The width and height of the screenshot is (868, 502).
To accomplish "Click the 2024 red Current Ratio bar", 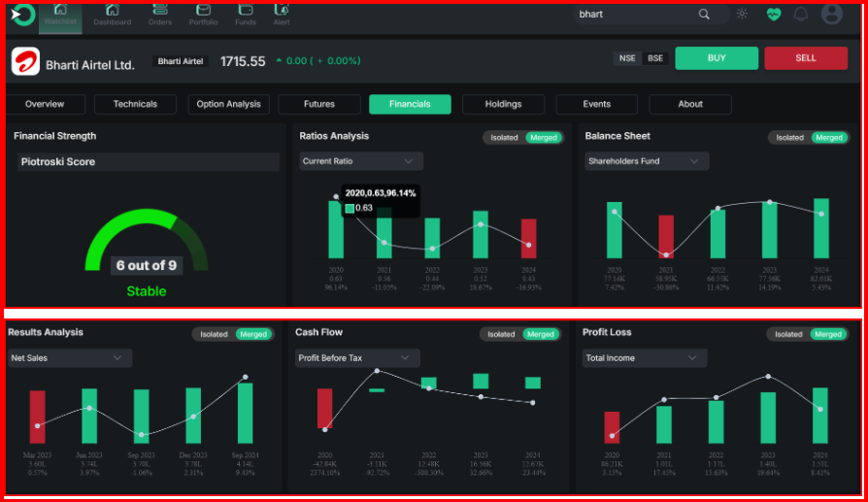I will point(528,239).
